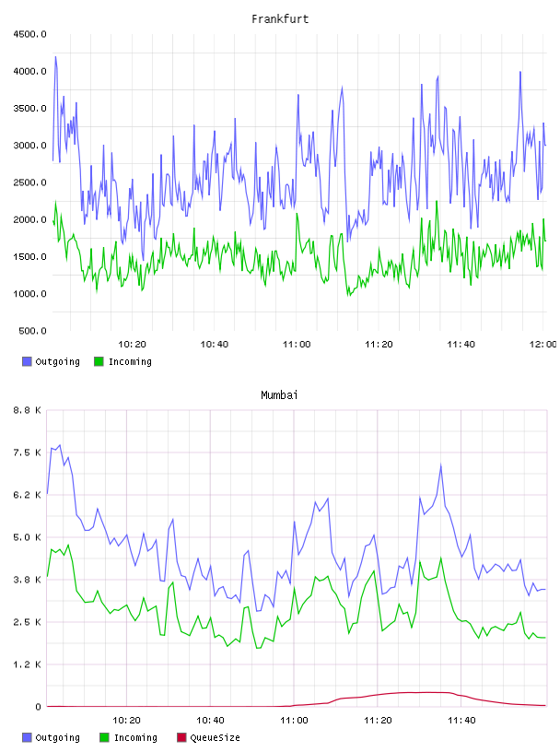This screenshot has height=752, width=560.
Task: Click the 2.5 K y-axis label in Mumbai chart
Action: (28, 622)
